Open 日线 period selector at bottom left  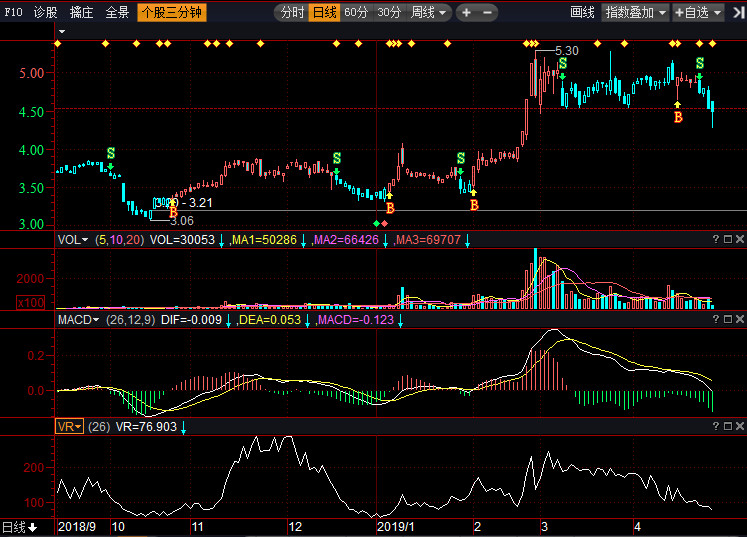(x=20, y=527)
